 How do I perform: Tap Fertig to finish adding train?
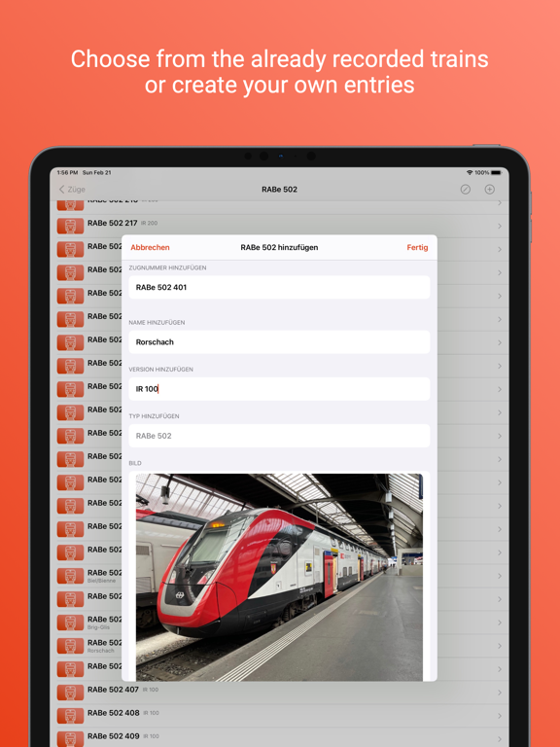click(417, 247)
